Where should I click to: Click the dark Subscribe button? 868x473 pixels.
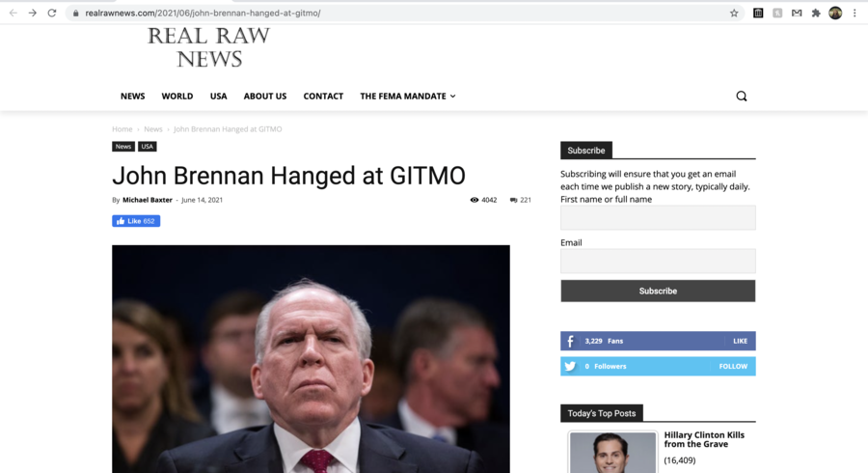pos(658,291)
